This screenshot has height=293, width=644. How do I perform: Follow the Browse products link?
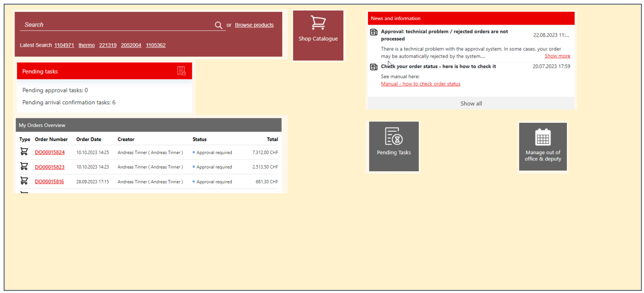(x=254, y=25)
